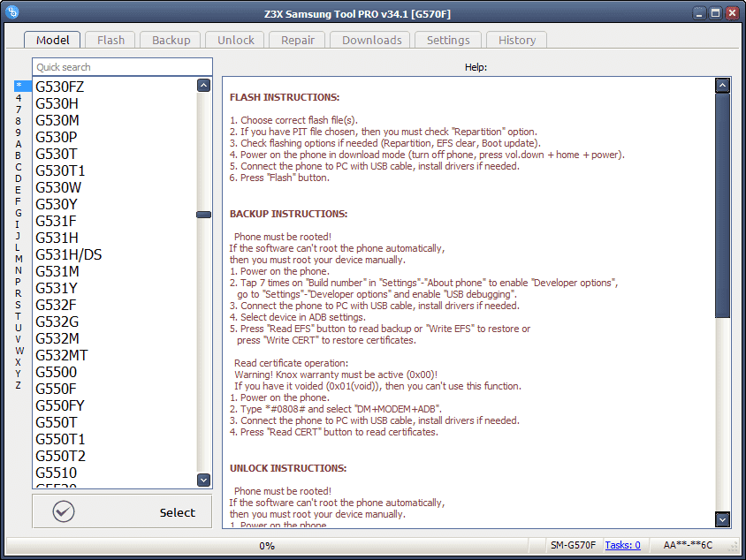Open the Tasks: 0 link
The height and width of the screenshot is (560, 746).
[x=622, y=545]
